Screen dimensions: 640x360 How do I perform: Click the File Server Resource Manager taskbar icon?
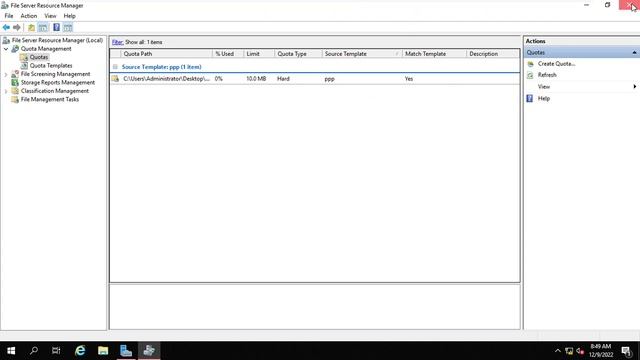[149, 351]
